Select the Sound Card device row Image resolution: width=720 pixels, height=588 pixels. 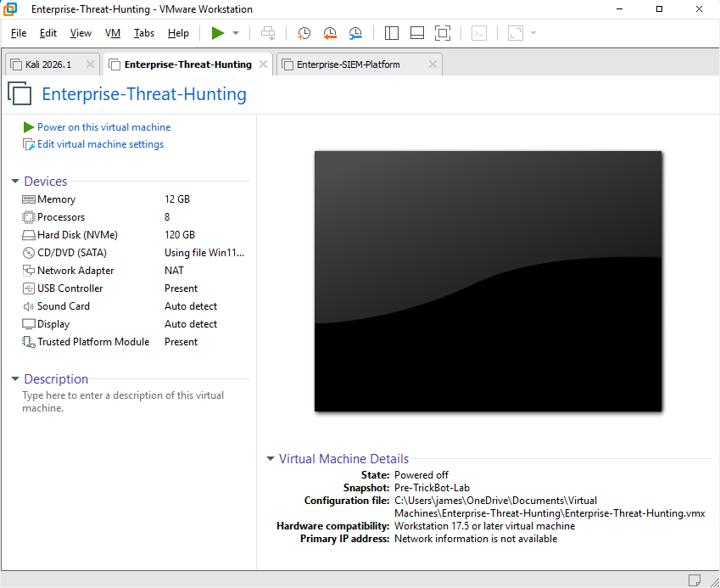pyautogui.click(x=135, y=306)
